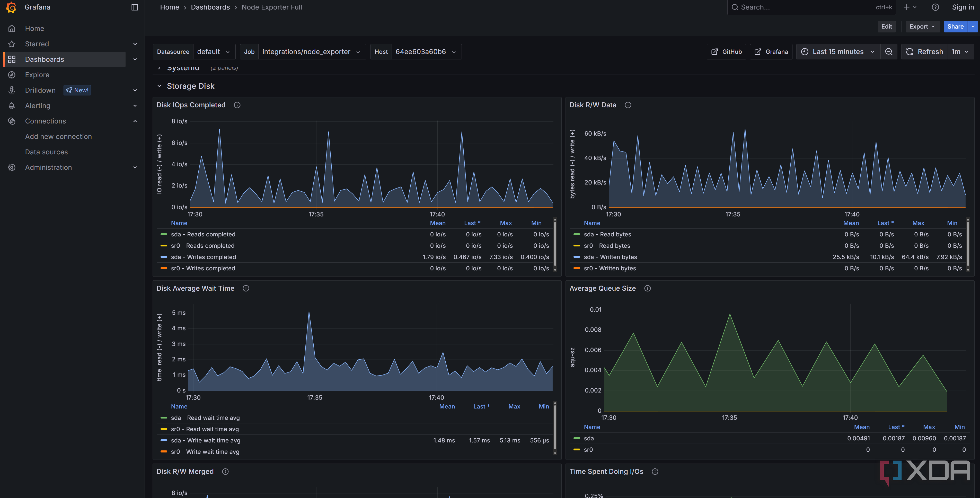
Task: Select Add new connection in sidebar
Action: [58, 137]
